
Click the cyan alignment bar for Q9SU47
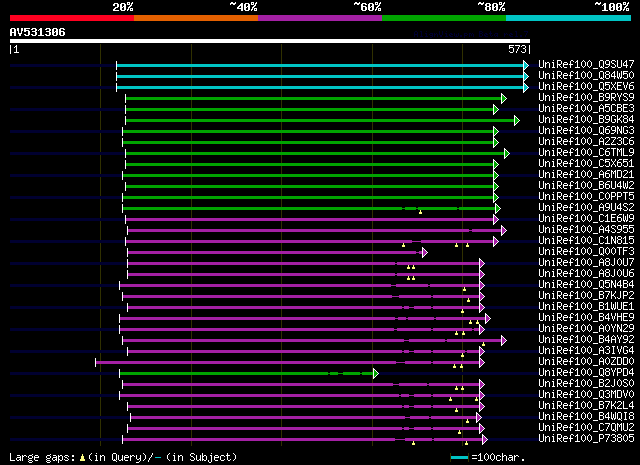click(320, 65)
